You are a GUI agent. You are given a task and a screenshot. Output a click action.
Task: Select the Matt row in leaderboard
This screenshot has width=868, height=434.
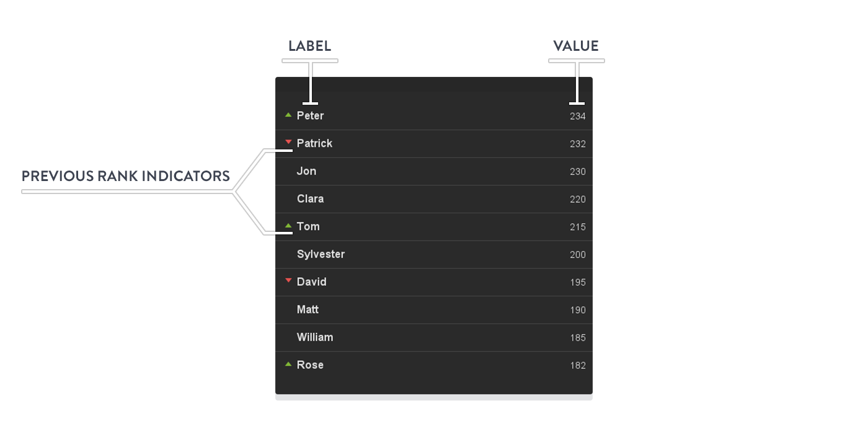[x=434, y=309]
